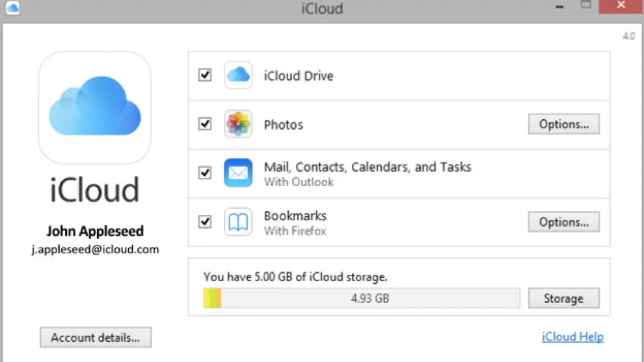The image size is (644, 362).
Task: Click the John Appleseed account name
Action: click(95, 231)
